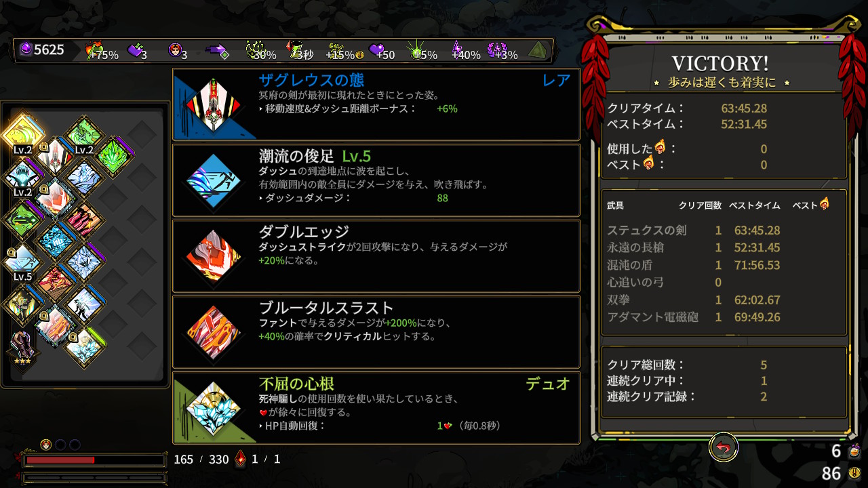Select the 不屈の心根 duo boon icon
This screenshot has height=488, width=868.
click(213, 409)
